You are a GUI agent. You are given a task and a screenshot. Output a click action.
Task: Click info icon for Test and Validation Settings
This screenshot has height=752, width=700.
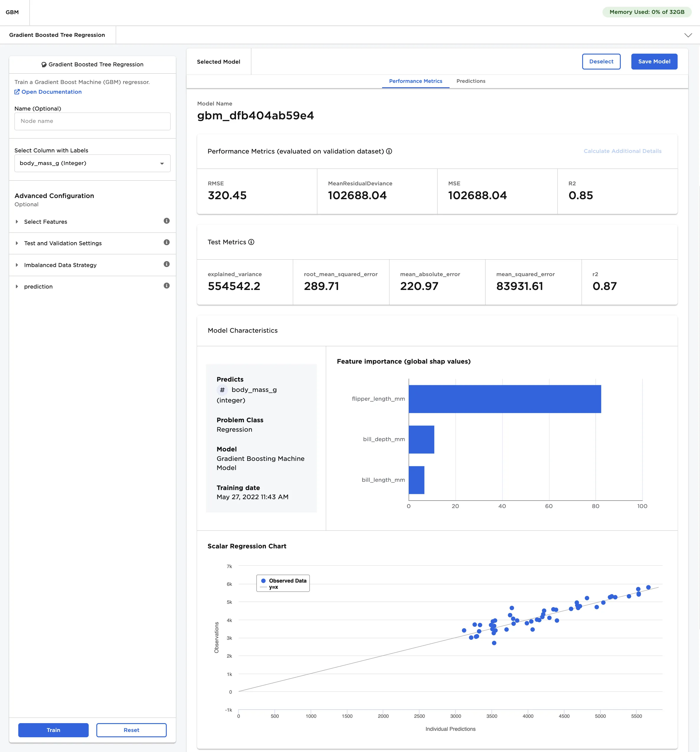[166, 243]
